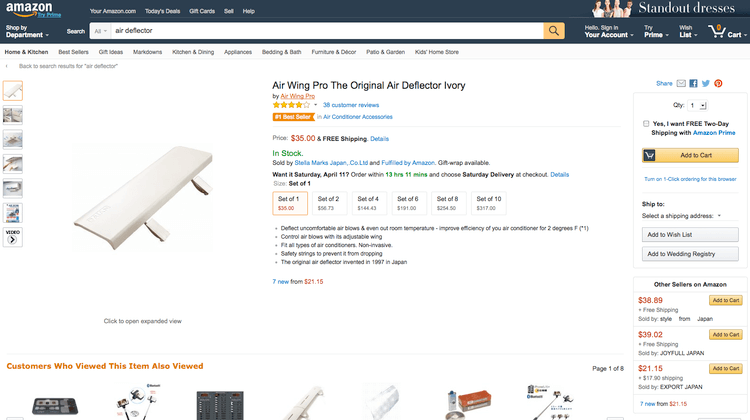
Task: Select the Set of 2 option
Action: pos(326,203)
